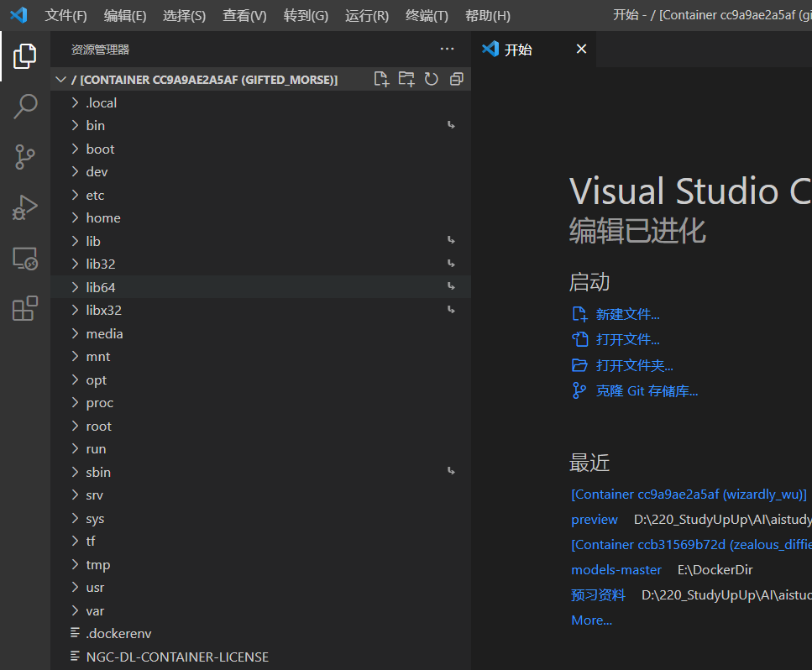Click the symlink icon on the bin row
812x670 pixels.
click(451, 125)
